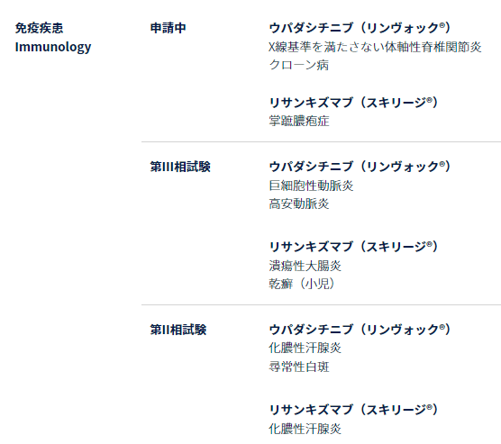This screenshot has height=444, width=501.
Task: Open ウパダシチニブ heading in the 申請中 section
Action: (x=359, y=28)
